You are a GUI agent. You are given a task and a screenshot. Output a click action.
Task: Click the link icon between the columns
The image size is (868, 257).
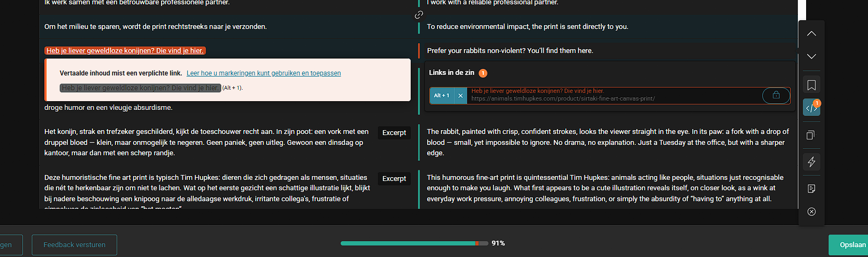tap(419, 15)
